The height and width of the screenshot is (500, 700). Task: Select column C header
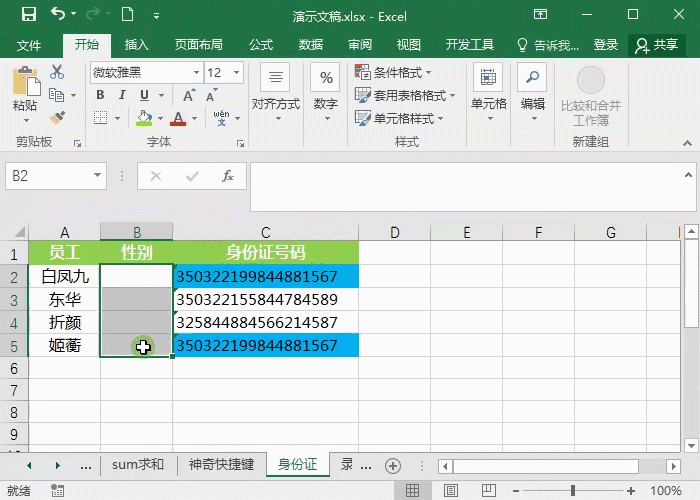[266, 232]
